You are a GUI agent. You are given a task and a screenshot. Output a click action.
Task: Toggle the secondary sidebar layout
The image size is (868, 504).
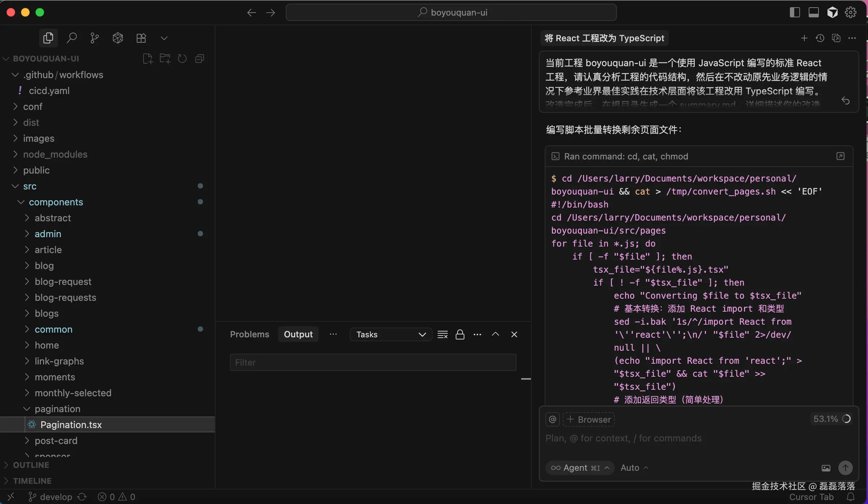click(x=795, y=12)
